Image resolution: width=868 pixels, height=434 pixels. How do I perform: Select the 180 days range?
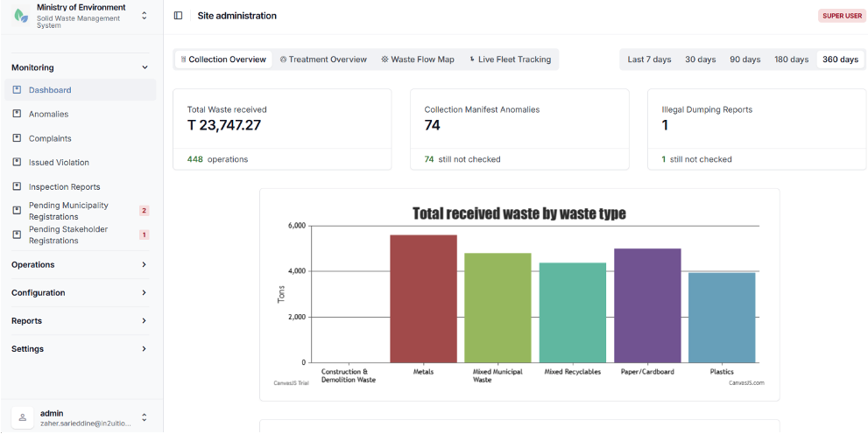[x=792, y=59]
